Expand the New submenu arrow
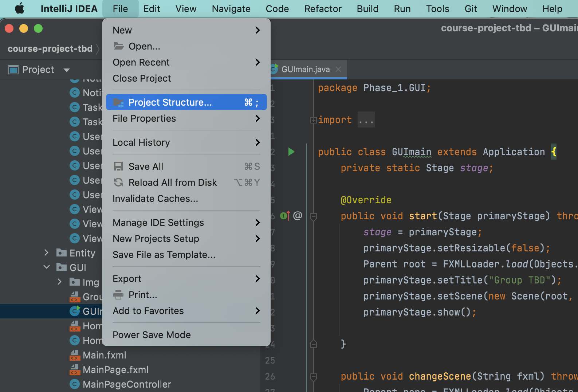Screen dimensions: 578x392 (x=257, y=30)
